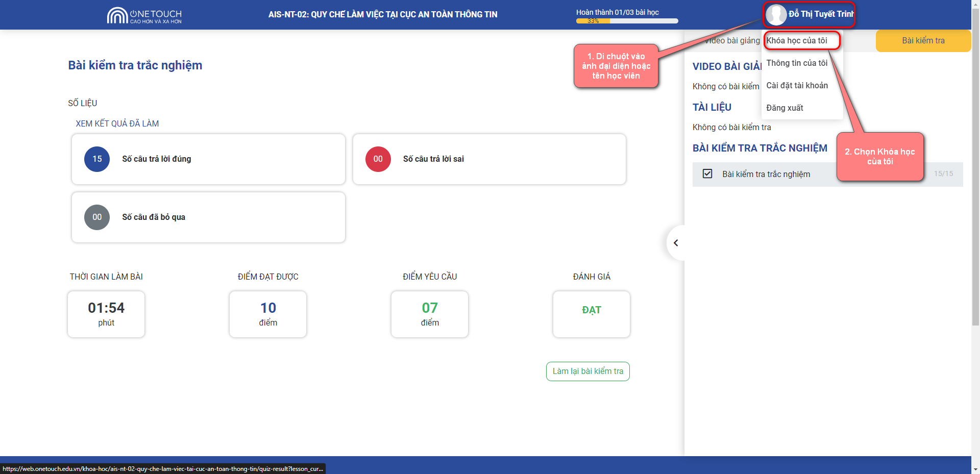Click the gray 00 skipped questions badge

pos(97,217)
